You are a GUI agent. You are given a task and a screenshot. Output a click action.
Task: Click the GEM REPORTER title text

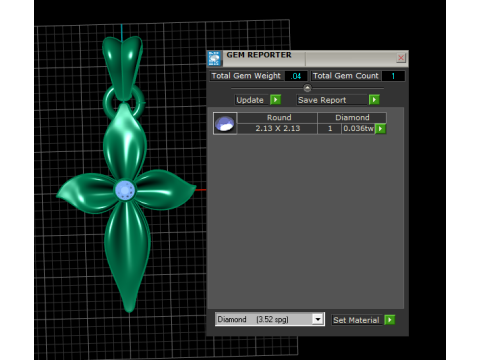click(x=259, y=55)
